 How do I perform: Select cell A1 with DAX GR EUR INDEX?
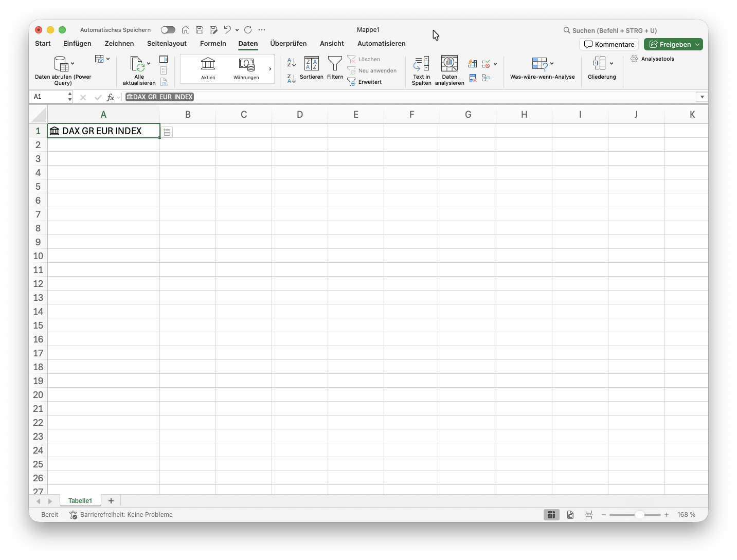click(x=103, y=131)
